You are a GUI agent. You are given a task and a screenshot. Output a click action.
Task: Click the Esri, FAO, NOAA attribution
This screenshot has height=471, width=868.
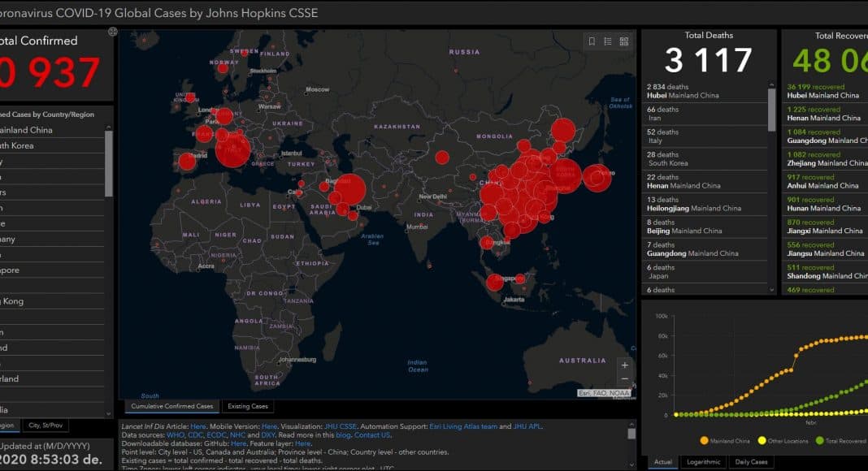click(x=604, y=393)
